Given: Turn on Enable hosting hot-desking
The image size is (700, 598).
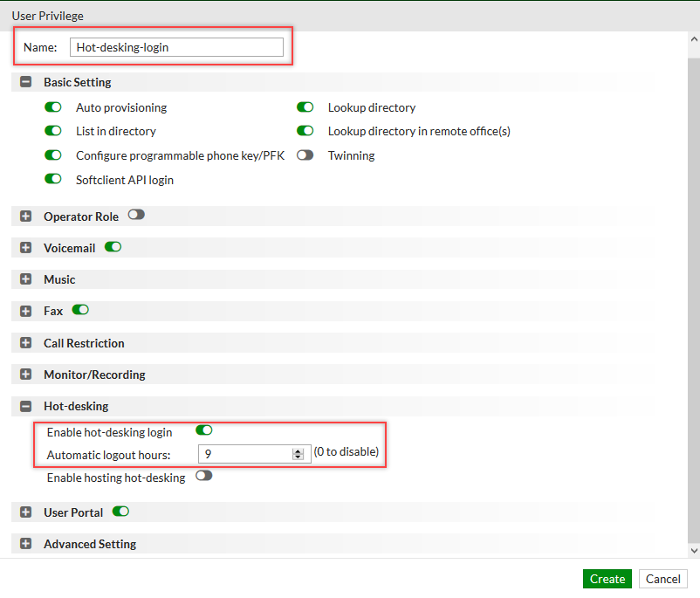Looking at the screenshot, I should (203, 477).
